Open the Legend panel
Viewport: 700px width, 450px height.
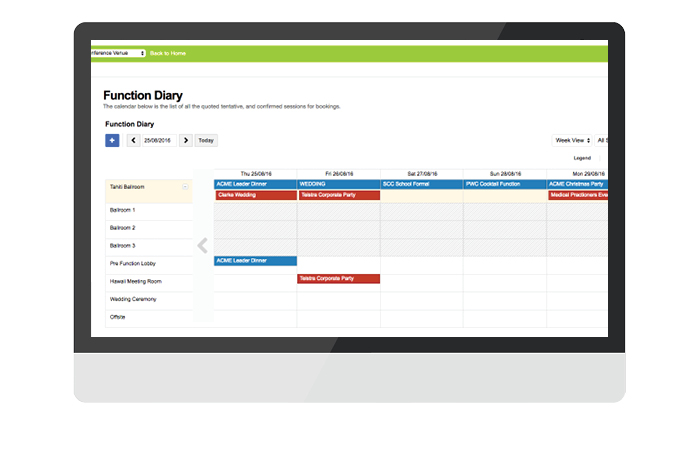tap(581, 158)
